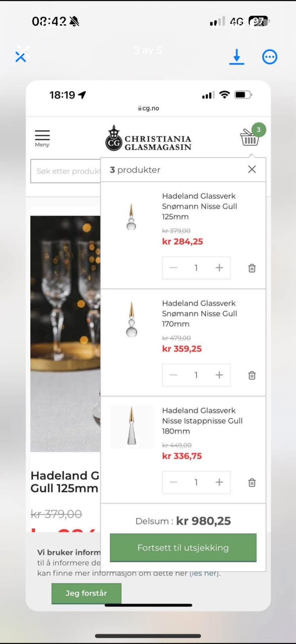Open Istappnisse Gull 180mm product thumbnail
Screen dimensions: 296x644
(132, 427)
